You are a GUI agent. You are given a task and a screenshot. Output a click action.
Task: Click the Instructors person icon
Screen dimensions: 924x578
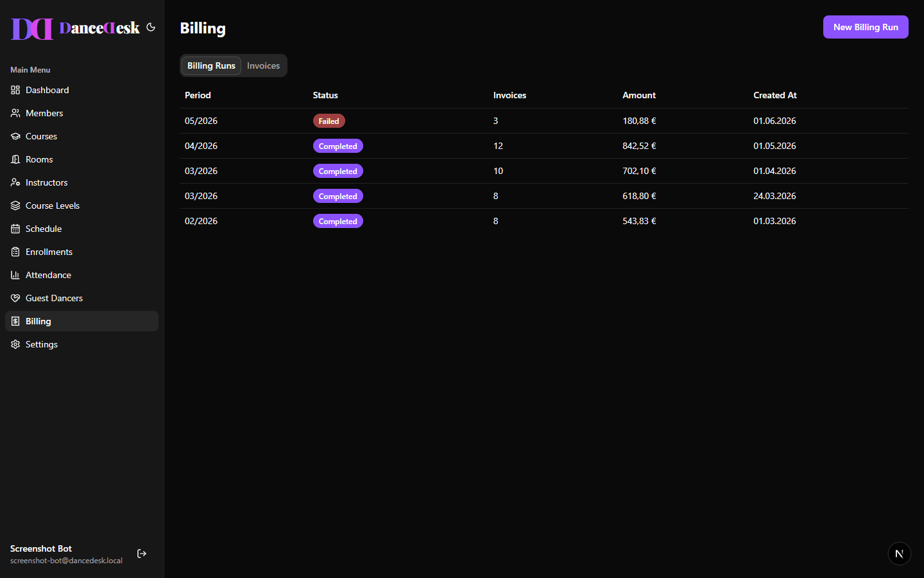click(x=15, y=182)
